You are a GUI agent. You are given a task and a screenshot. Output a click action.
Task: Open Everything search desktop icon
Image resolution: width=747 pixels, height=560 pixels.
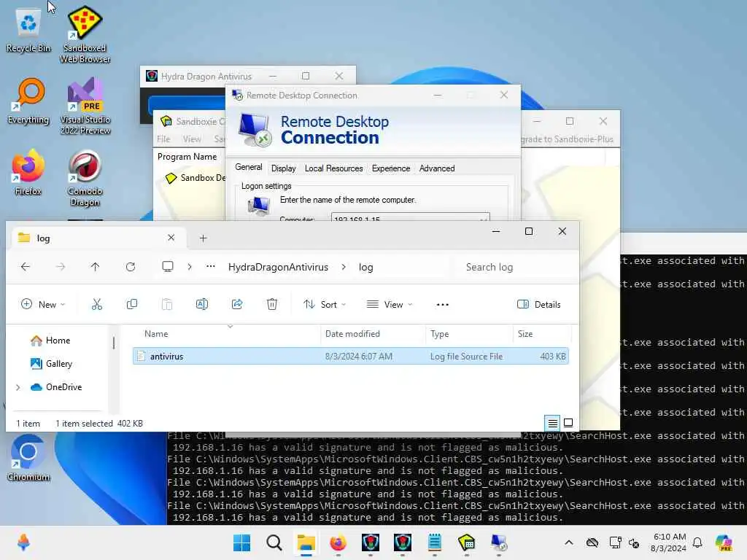pos(28,101)
